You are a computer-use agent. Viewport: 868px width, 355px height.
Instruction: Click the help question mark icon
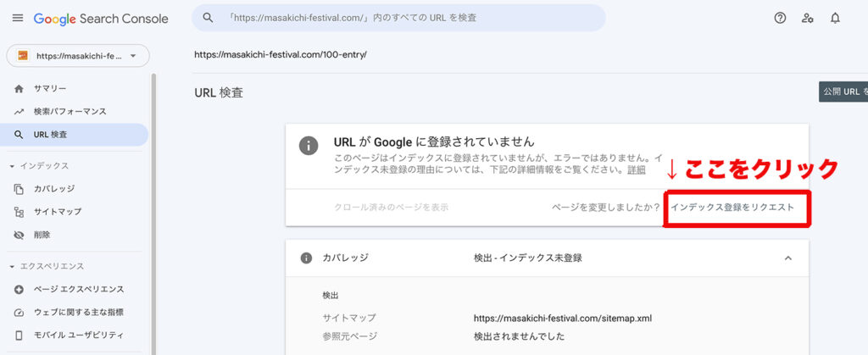tap(780, 19)
